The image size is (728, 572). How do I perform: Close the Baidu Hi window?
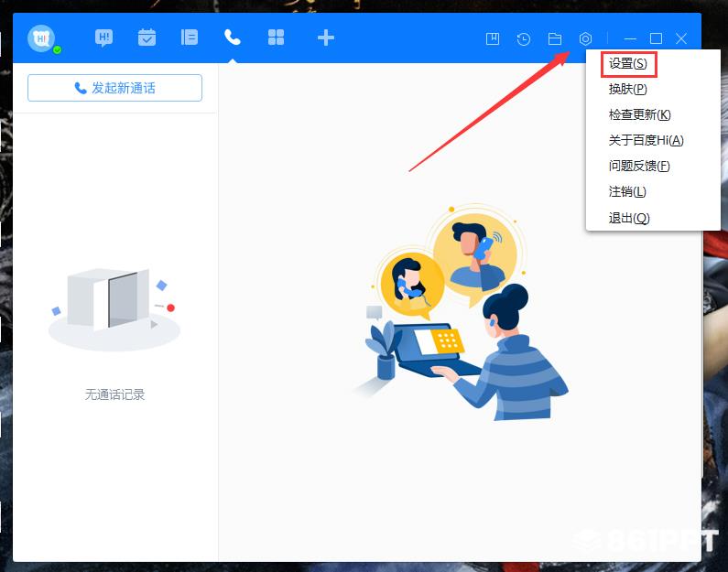[x=681, y=38]
